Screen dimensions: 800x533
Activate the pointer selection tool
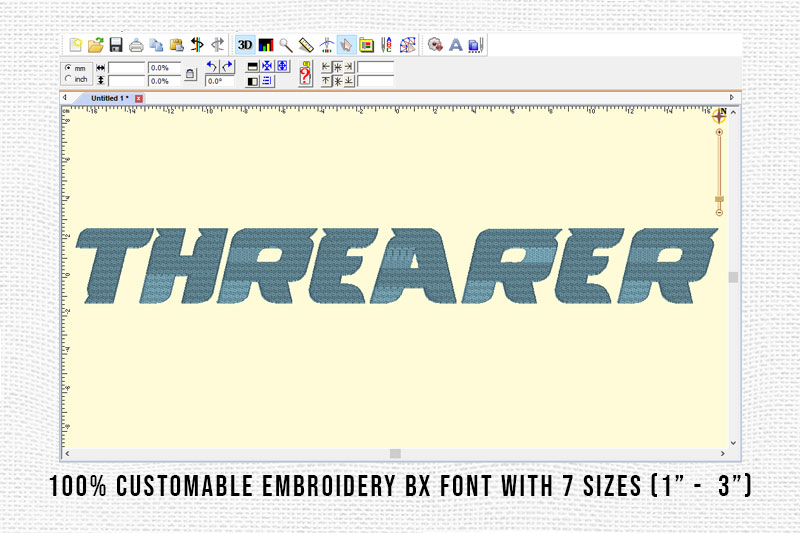[346, 45]
